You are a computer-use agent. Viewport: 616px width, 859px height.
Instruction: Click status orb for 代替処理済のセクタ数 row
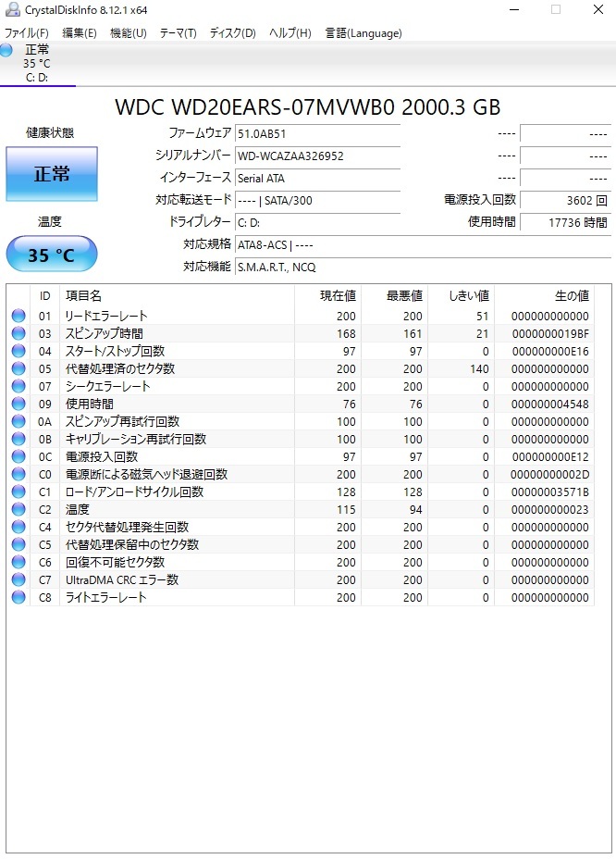coord(18,368)
